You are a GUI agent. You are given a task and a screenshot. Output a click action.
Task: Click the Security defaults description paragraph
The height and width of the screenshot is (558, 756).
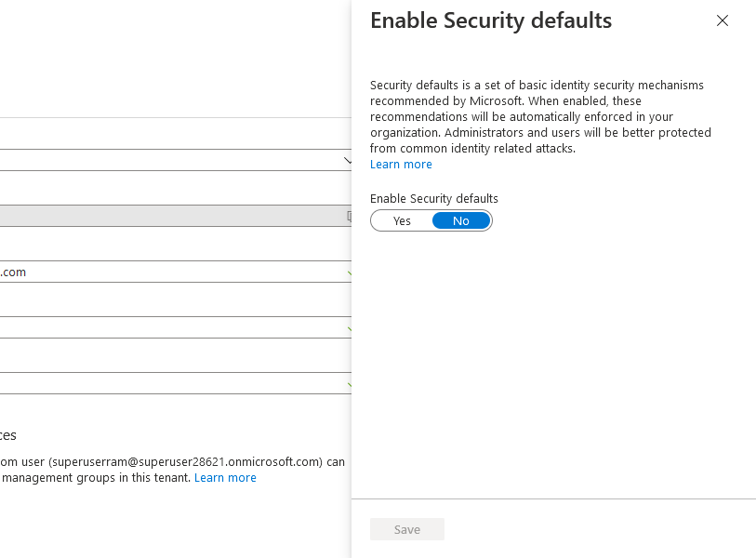pyautogui.click(x=540, y=116)
